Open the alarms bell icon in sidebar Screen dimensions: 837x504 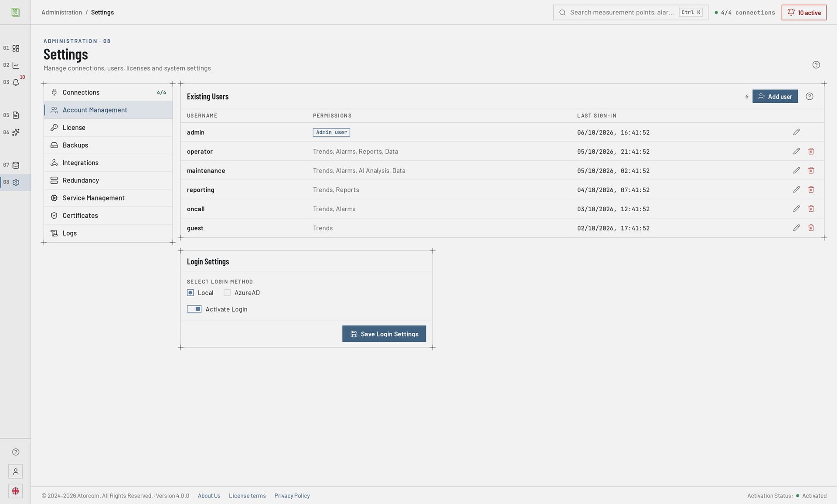click(16, 82)
